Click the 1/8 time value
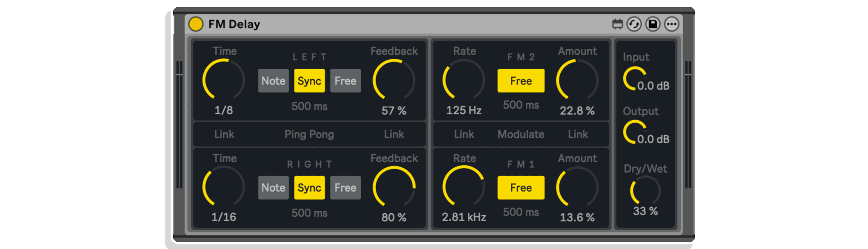This screenshot has height=249, width=868. point(224,110)
